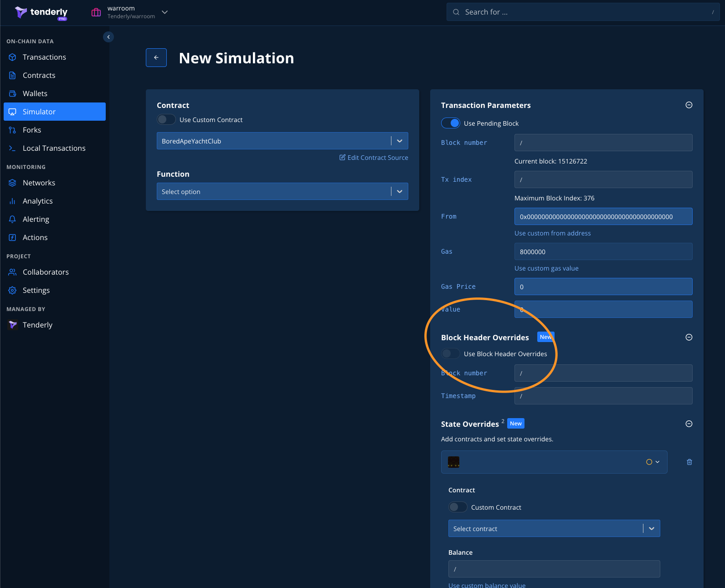The height and width of the screenshot is (588, 725).
Task: Open the BoredApeYachtClub contract dropdown
Action: coord(282,141)
